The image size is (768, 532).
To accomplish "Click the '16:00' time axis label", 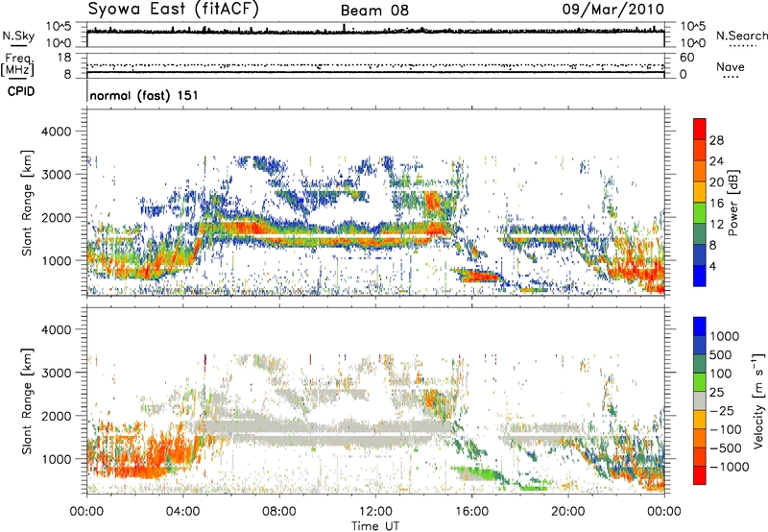I will [x=471, y=512].
